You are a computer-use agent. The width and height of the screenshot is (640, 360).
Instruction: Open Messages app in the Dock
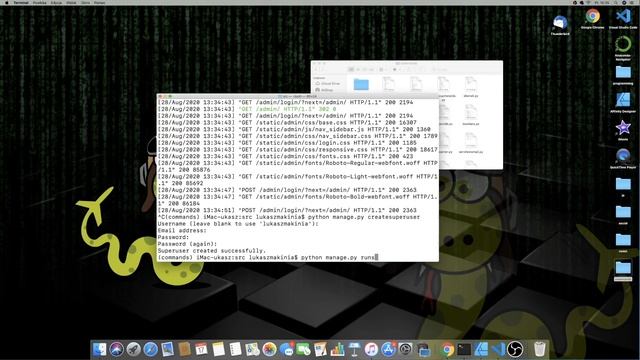pos(287,349)
